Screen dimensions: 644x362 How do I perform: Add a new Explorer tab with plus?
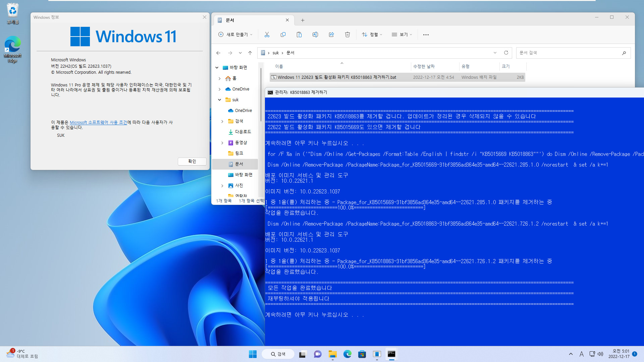pyautogui.click(x=303, y=20)
